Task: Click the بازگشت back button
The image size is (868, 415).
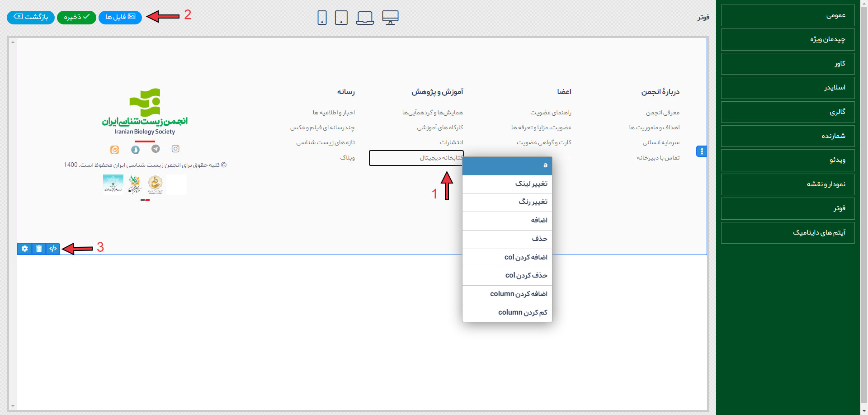Action: [31, 17]
